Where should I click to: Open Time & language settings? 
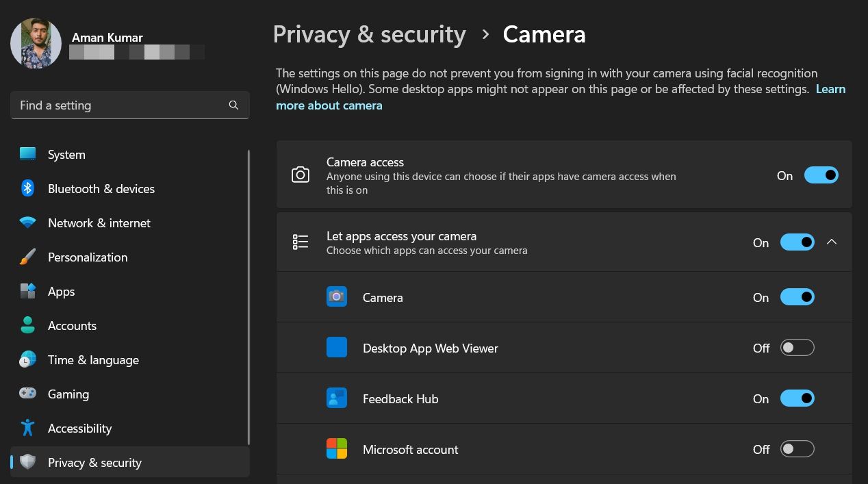tap(130, 360)
